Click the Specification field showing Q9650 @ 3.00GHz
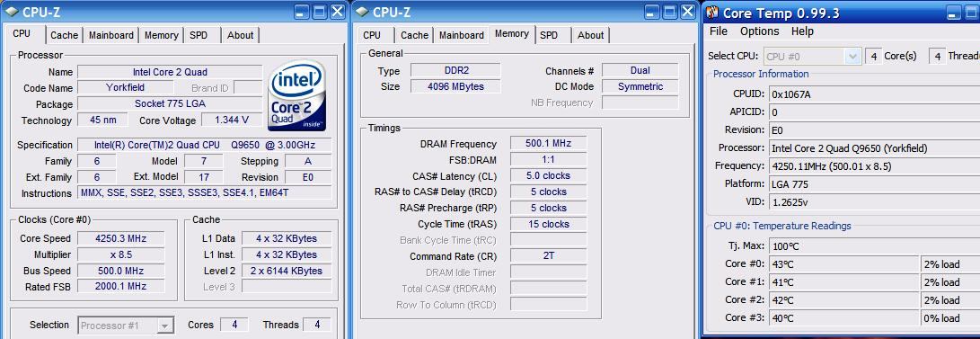980x339 pixels. point(205,145)
